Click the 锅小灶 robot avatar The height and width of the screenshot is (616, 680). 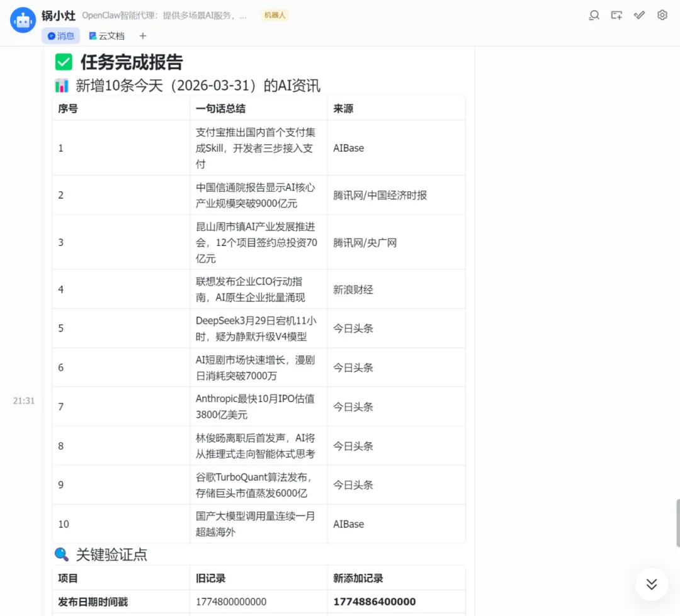(x=23, y=20)
